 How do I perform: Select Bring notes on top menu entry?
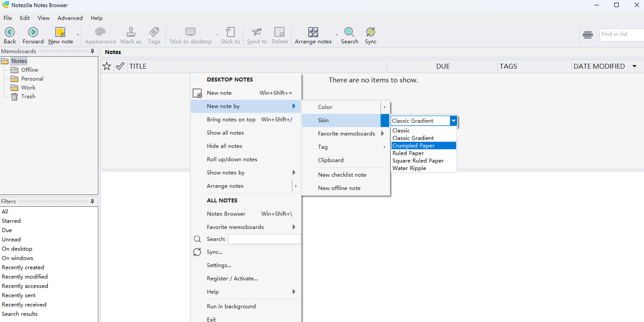(x=231, y=120)
